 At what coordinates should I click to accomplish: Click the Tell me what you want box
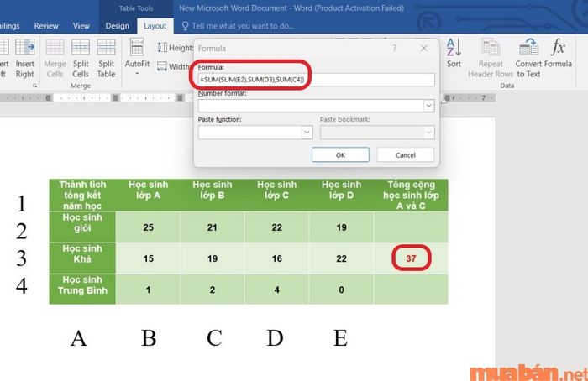(x=243, y=26)
